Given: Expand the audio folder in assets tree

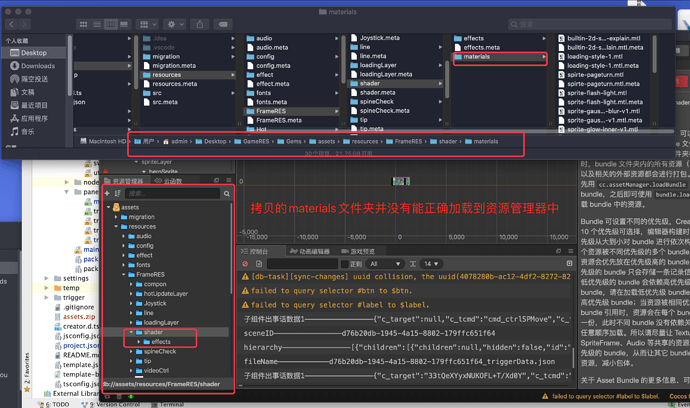Looking at the screenshot, I should (x=124, y=236).
